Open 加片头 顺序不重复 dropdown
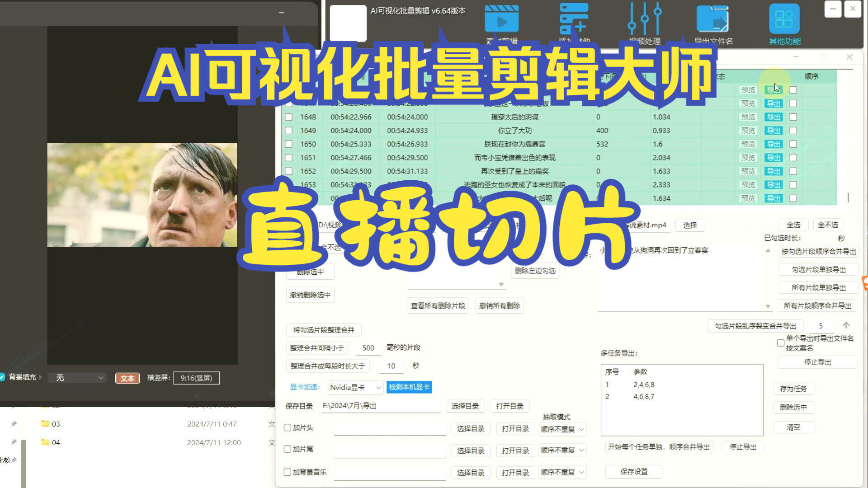 pyautogui.click(x=563, y=429)
